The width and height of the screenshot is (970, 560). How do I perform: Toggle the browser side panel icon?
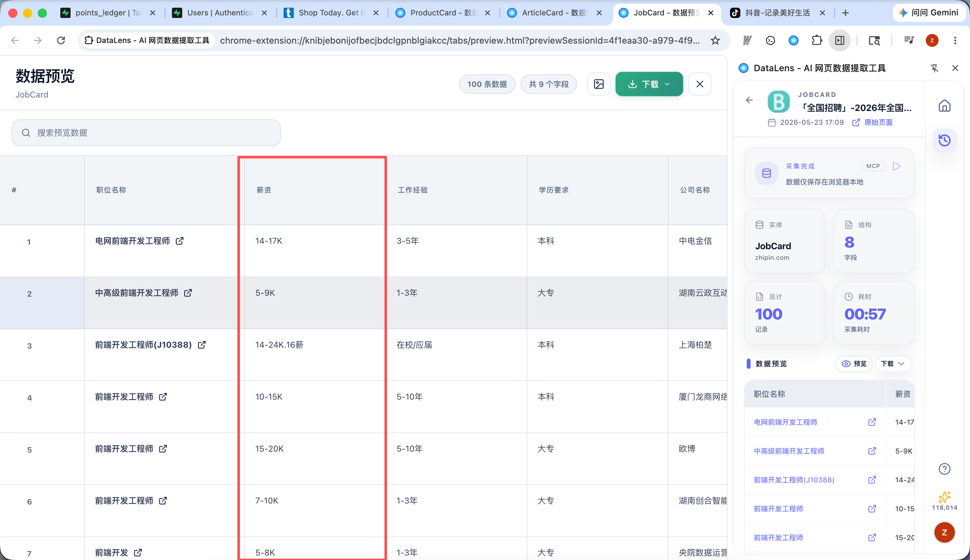[x=840, y=40]
